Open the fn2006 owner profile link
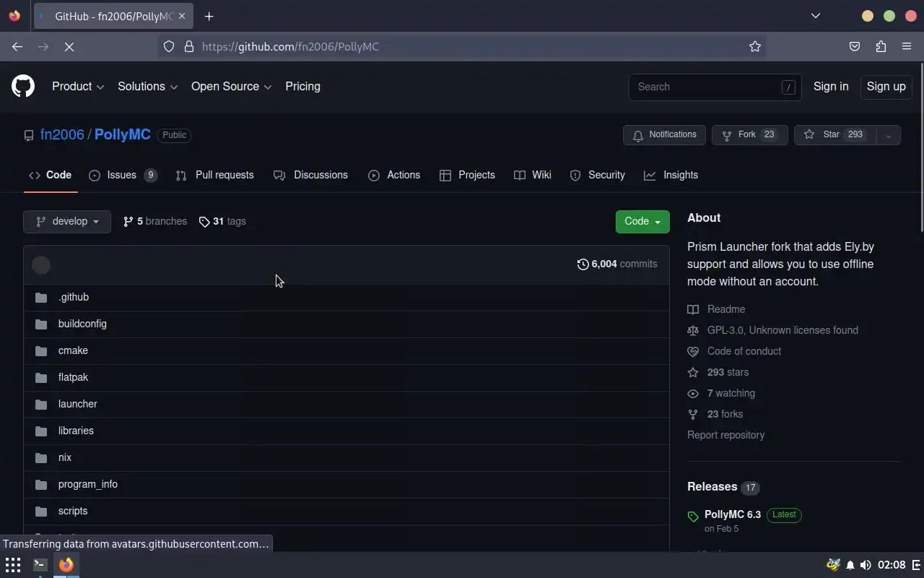The width and height of the screenshot is (924, 578). pos(62,135)
